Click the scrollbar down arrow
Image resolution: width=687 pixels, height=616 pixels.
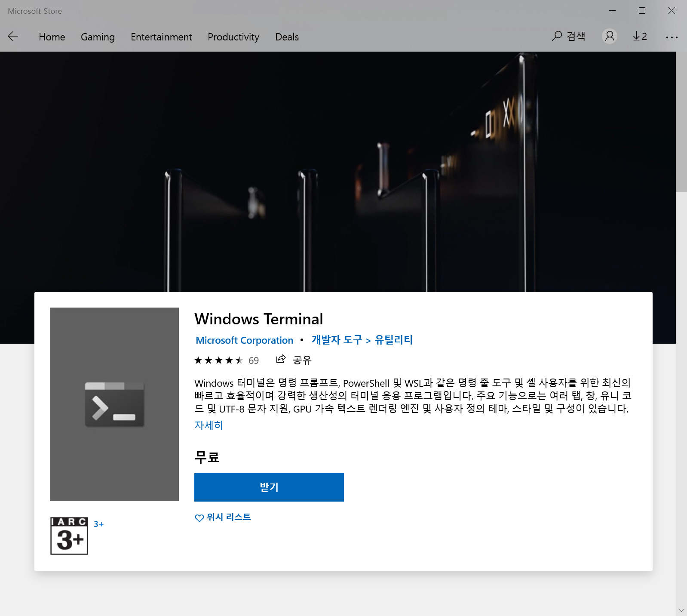point(681,610)
